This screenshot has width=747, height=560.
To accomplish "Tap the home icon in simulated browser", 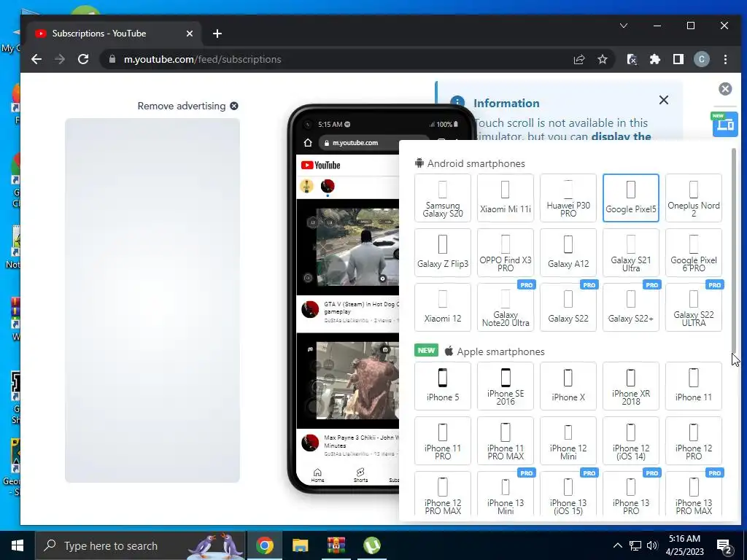I will (x=308, y=143).
